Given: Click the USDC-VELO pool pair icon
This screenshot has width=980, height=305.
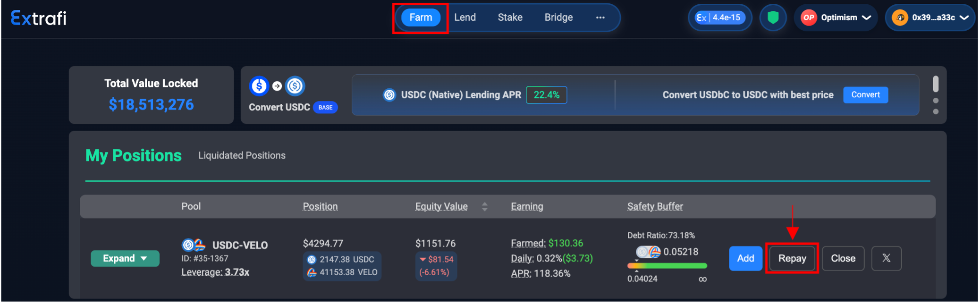Looking at the screenshot, I should pyautogui.click(x=194, y=245).
